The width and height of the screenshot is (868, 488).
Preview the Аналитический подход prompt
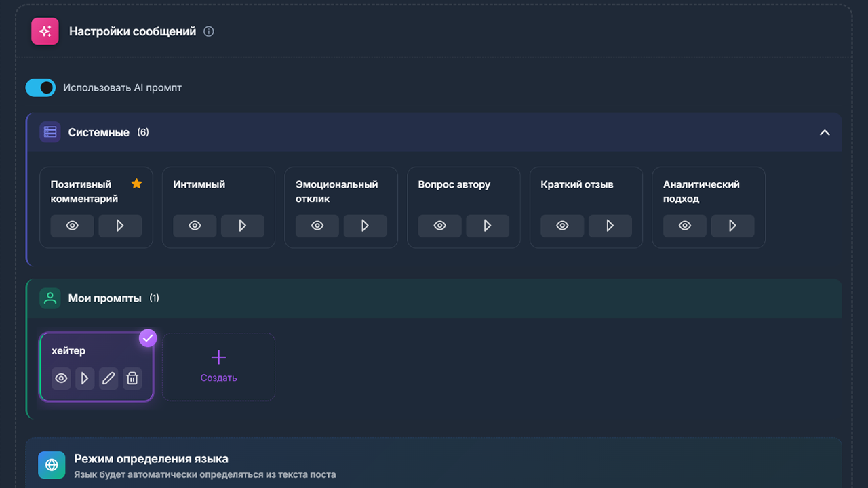point(685,226)
